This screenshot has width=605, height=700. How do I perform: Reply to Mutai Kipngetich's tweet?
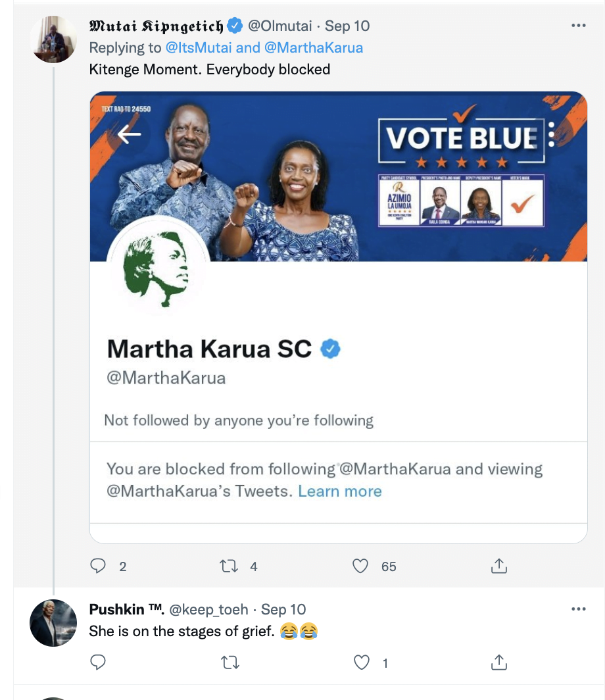coord(98,566)
